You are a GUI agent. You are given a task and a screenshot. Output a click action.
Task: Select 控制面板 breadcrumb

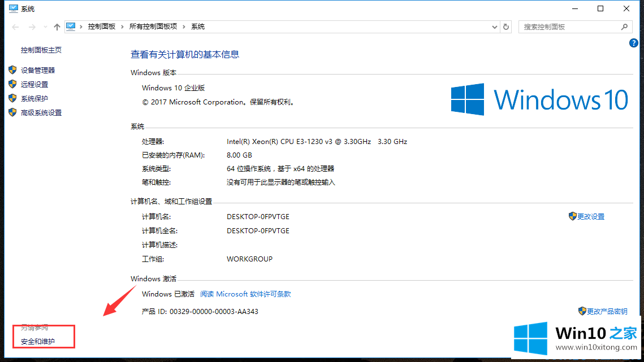[101, 27]
